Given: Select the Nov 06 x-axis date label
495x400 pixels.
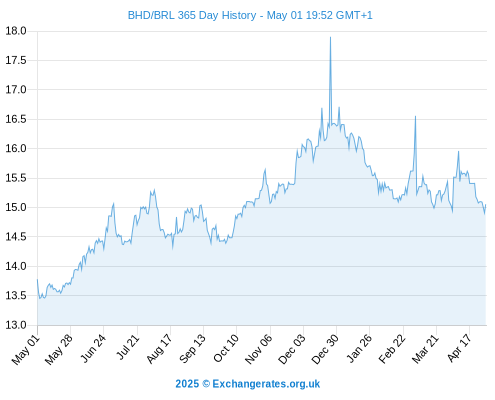Looking at the screenshot, I should pyautogui.click(x=258, y=349).
